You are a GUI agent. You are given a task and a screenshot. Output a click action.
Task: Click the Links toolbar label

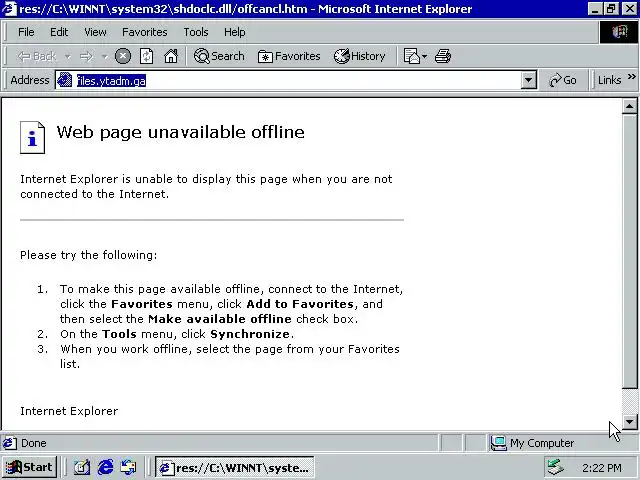[x=609, y=80]
